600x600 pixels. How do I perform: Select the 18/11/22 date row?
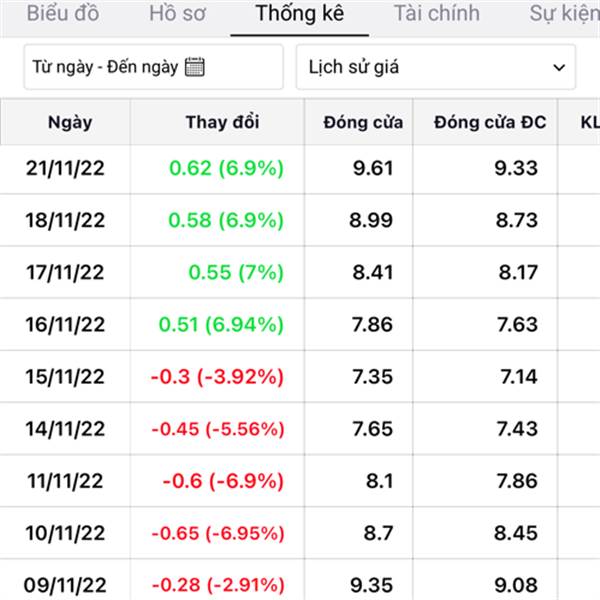coord(65,220)
